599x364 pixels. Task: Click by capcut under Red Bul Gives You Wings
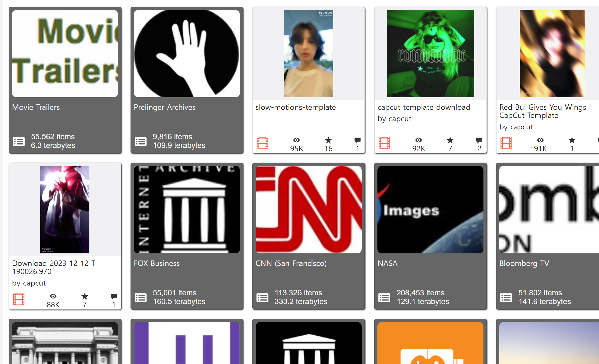(x=516, y=127)
